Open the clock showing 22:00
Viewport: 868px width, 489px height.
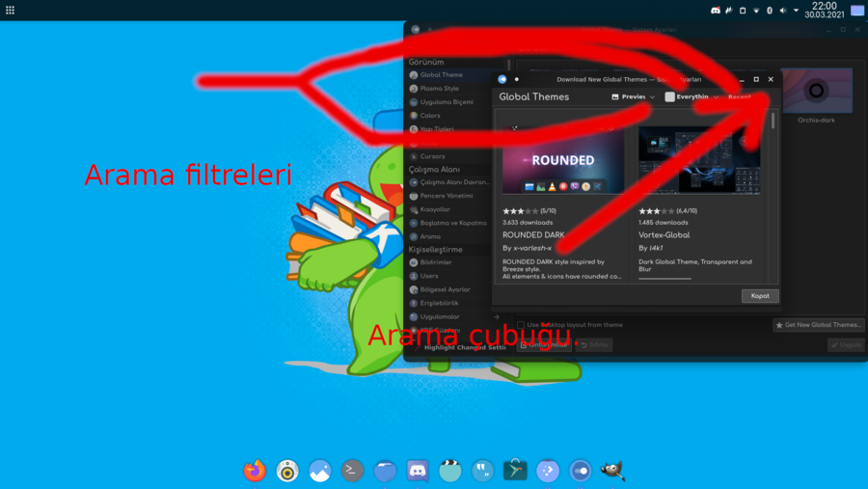click(825, 10)
